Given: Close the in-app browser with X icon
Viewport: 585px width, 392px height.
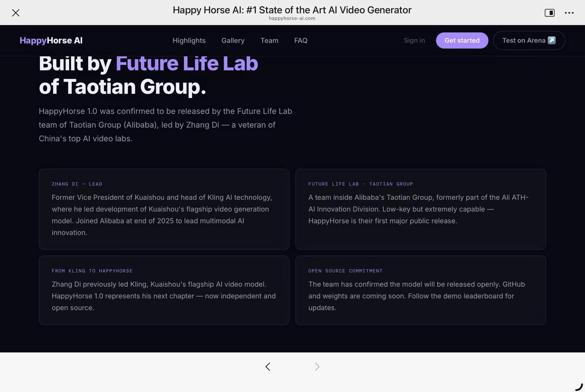Looking at the screenshot, I should (x=16, y=13).
